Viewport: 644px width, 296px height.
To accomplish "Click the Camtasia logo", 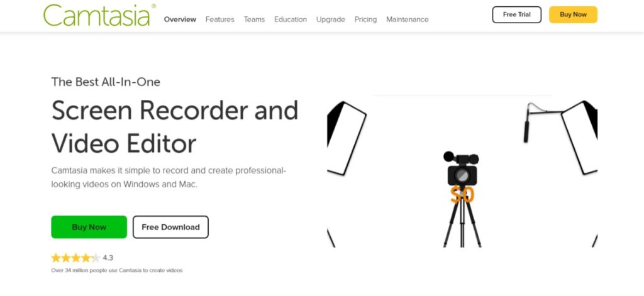I will point(99,15).
